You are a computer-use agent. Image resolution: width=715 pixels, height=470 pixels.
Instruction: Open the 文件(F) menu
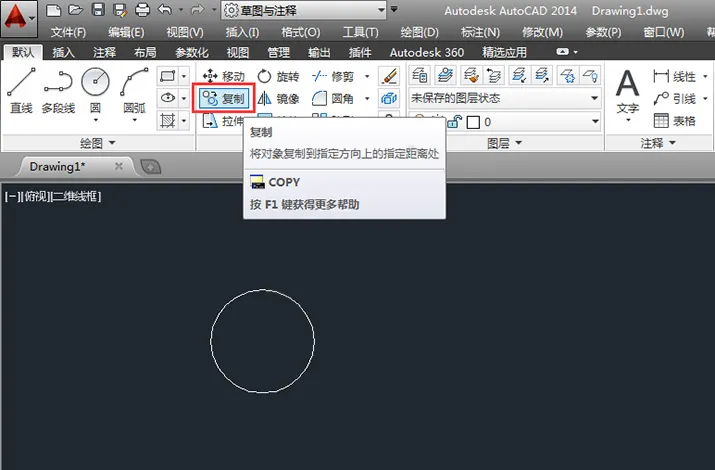tap(68, 32)
